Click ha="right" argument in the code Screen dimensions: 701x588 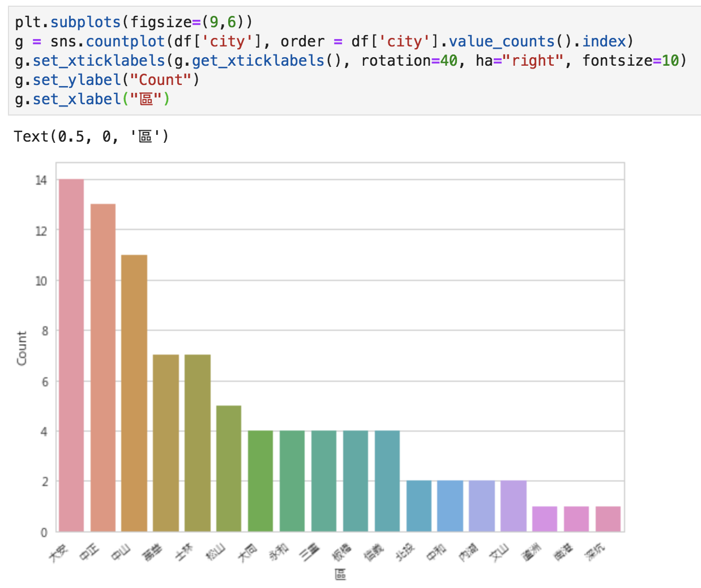519,61
